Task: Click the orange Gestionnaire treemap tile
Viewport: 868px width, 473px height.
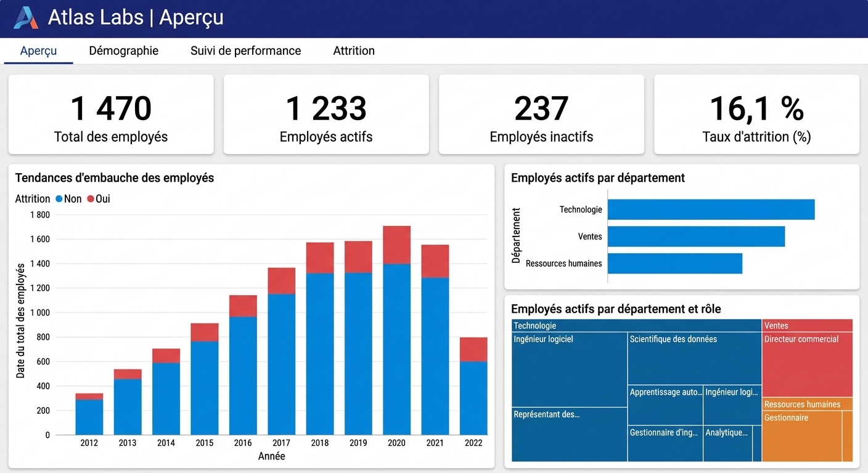Action: click(802, 436)
